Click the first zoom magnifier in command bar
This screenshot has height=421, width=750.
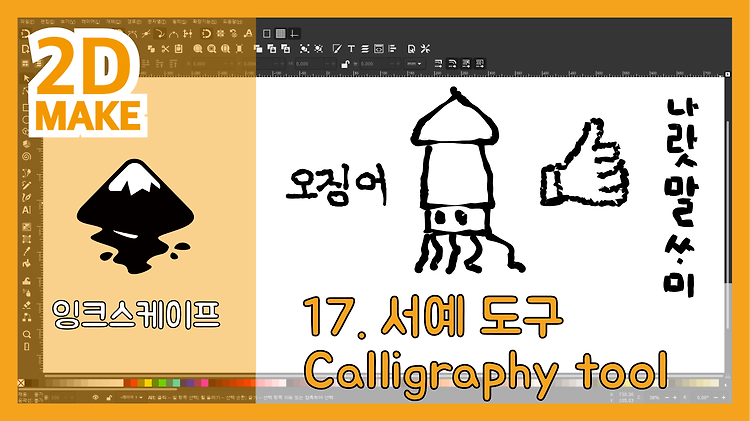(198, 48)
